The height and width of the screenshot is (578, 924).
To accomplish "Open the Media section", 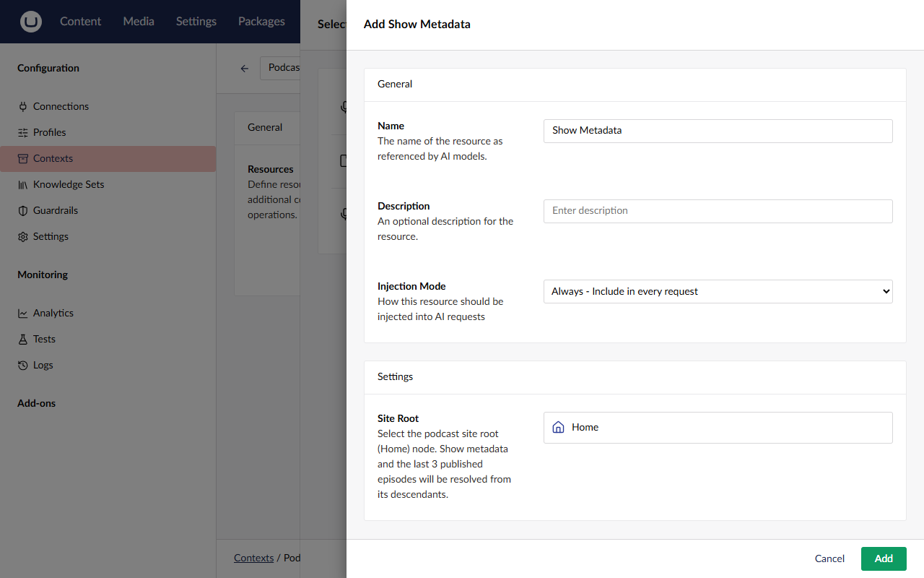I will coord(139,22).
